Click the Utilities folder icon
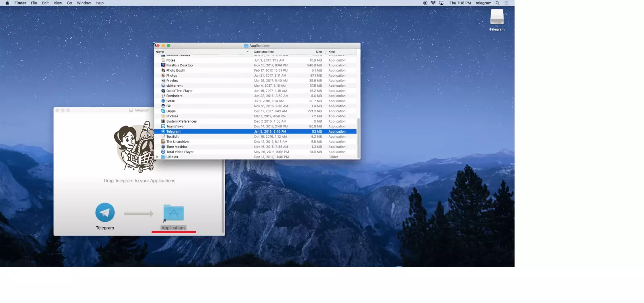Image resolution: width=644 pixels, height=303 pixels. click(x=163, y=157)
